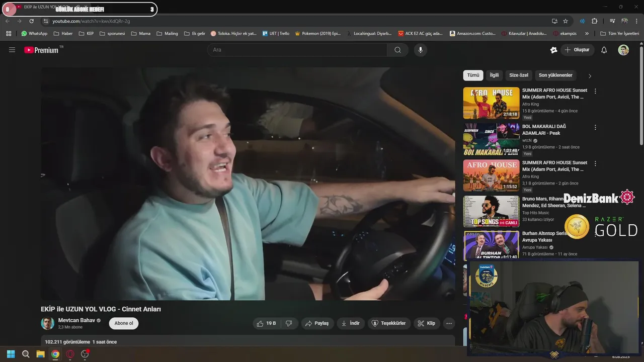The image size is (644, 362).
Task: Go to the YouTube Premium home logo
Action: click(x=41, y=50)
